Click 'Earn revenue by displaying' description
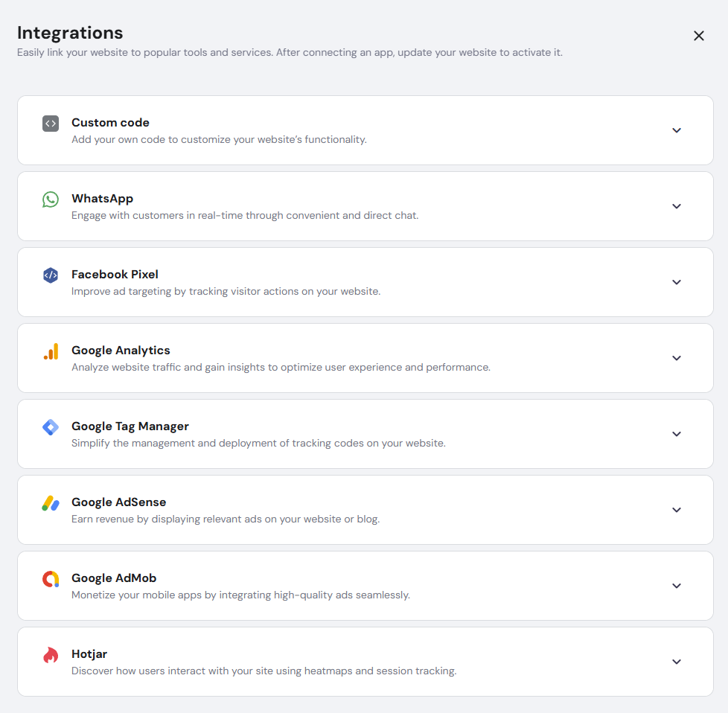728x713 pixels. 226,519
